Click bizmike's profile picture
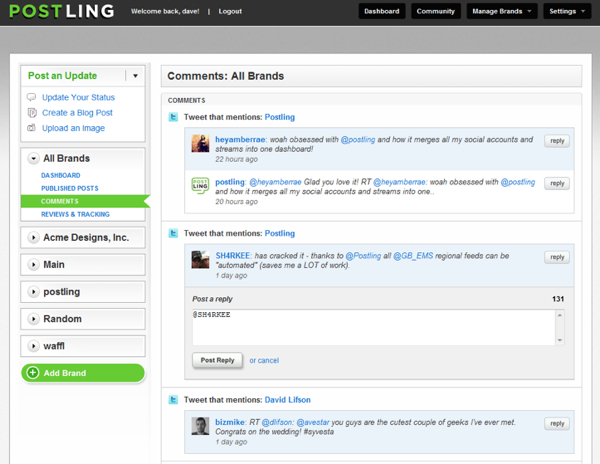The height and width of the screenshot is (464, 600). [x=201, y=426]
